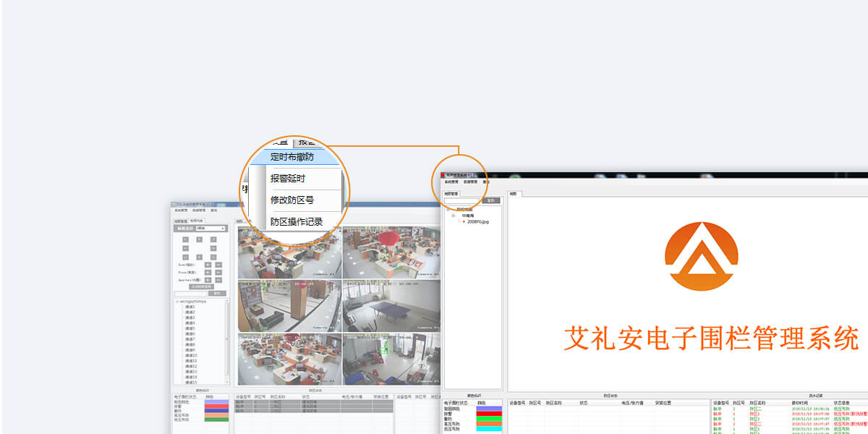868x434 pixels.
Task: Collapse the channel tree root node
Action: pos(176,302)
